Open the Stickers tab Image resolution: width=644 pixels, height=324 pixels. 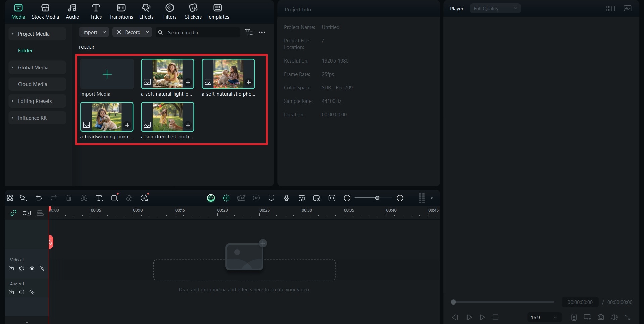point(193,12)
